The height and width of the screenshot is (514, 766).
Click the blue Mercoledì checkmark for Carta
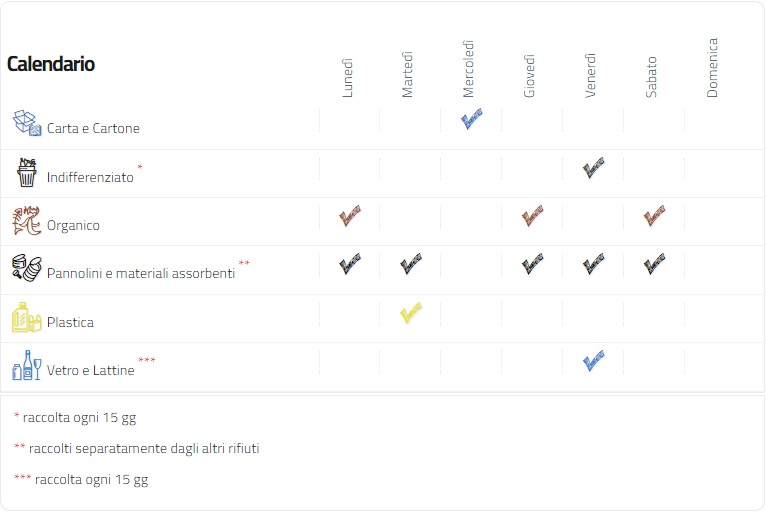471,119
